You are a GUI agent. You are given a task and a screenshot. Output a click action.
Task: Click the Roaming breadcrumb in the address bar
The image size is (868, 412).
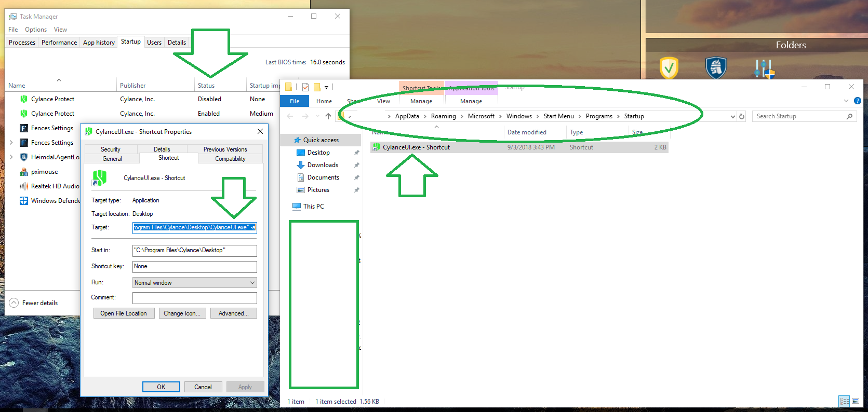click(x=444, y=116)
